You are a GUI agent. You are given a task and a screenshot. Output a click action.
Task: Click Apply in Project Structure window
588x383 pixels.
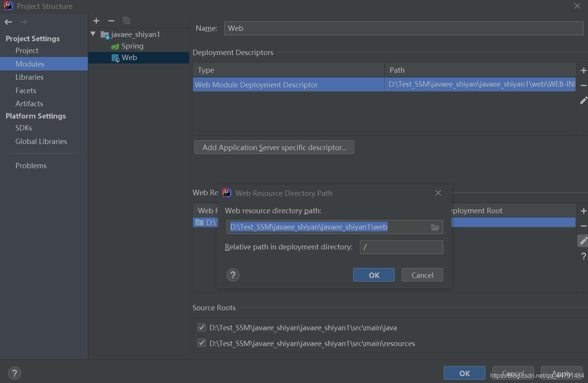pyautogui.click(x=561, y=373)
